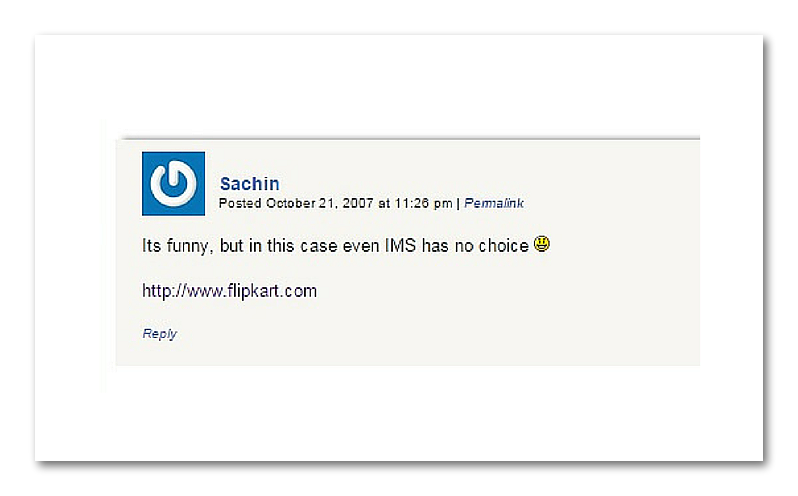Open the Permalink for this comment

point(494,203)
